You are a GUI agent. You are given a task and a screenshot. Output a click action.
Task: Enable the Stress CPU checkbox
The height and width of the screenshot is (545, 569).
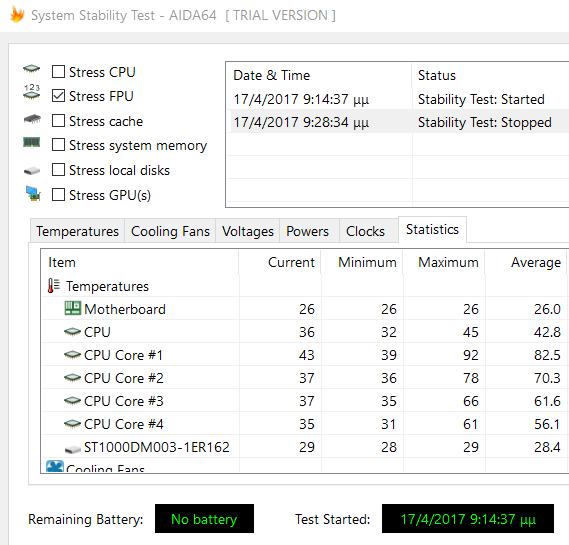58,72
